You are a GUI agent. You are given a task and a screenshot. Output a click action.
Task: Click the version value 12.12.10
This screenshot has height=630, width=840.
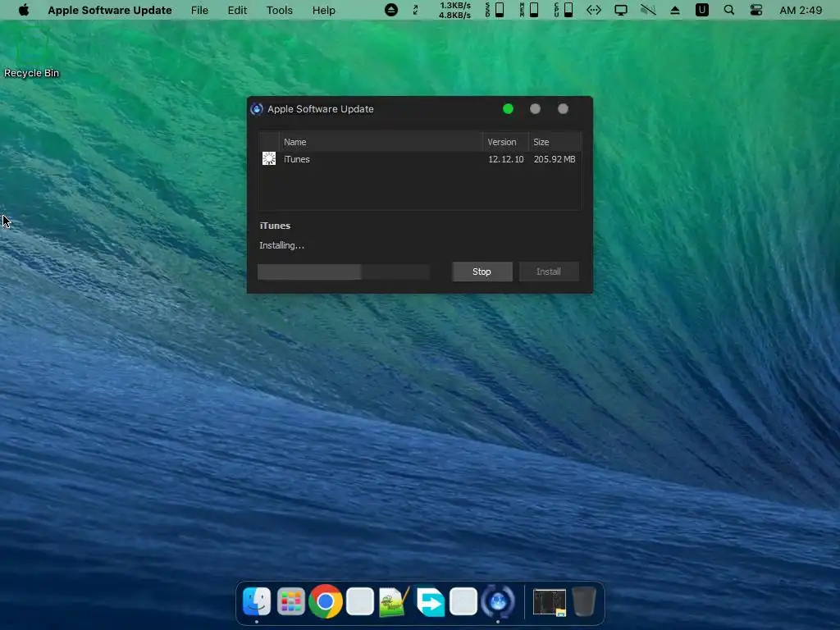[x=505, y=159]
